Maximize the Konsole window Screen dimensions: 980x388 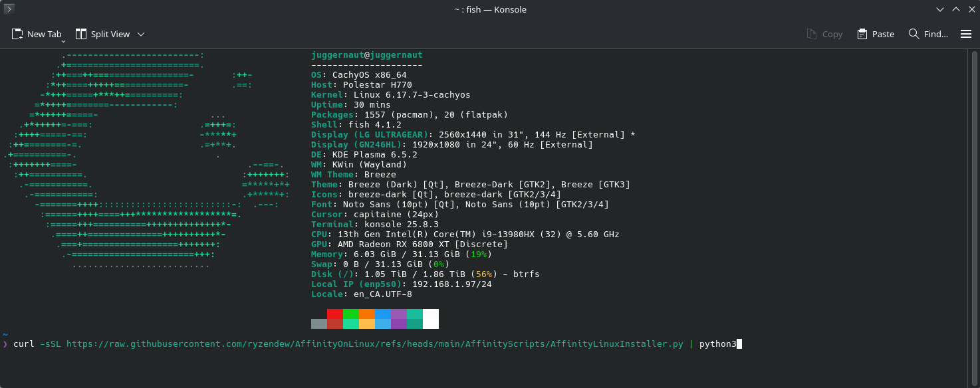point(956,9)
